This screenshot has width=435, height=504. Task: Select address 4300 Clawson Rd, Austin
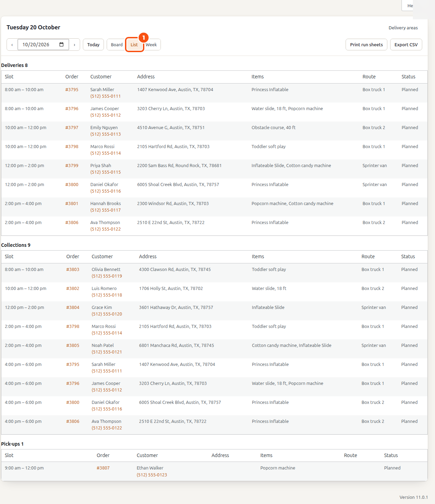click(175, 269)
